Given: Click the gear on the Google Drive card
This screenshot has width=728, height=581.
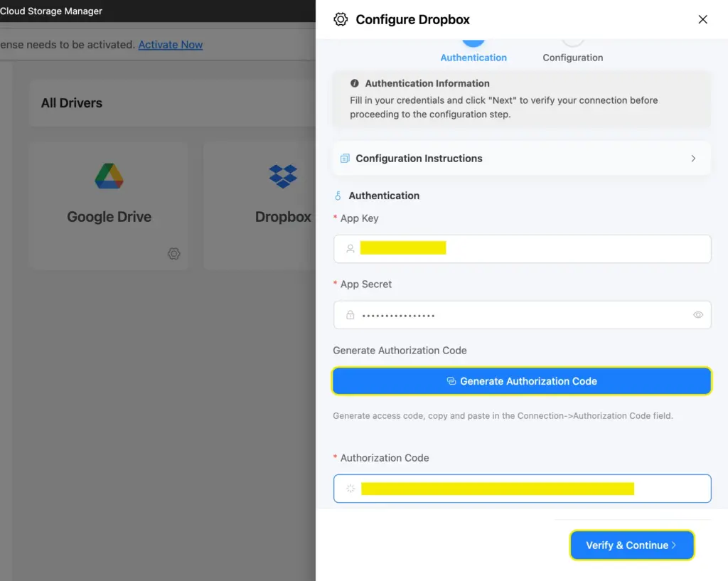Looking at the screenshot, I should (174, 254).
